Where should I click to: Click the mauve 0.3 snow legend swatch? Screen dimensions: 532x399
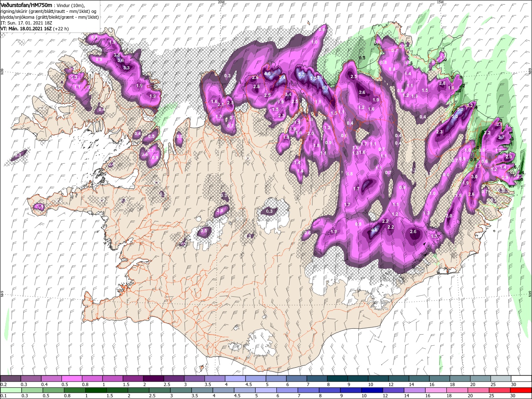pos(31,379)
